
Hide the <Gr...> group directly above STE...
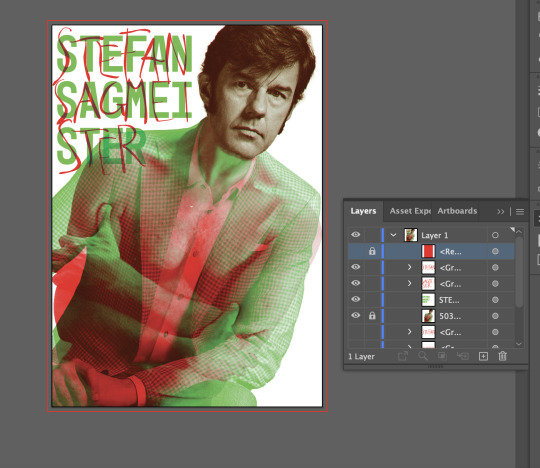coord(356,283)
